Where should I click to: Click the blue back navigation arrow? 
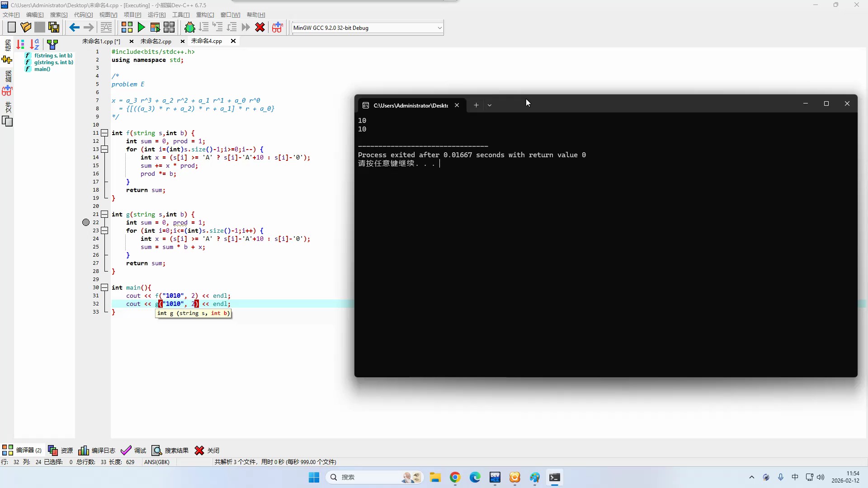pyautogui.click(x=74, y=28)
